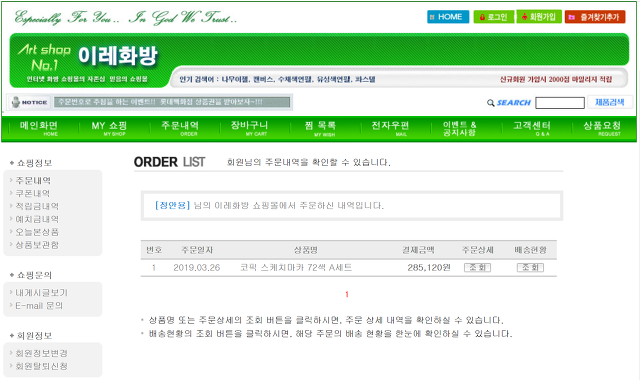Select 주문내역 in the sidebar
This screenshot has height=380, width=640.
pyautogui.click(x=33, y=180)
